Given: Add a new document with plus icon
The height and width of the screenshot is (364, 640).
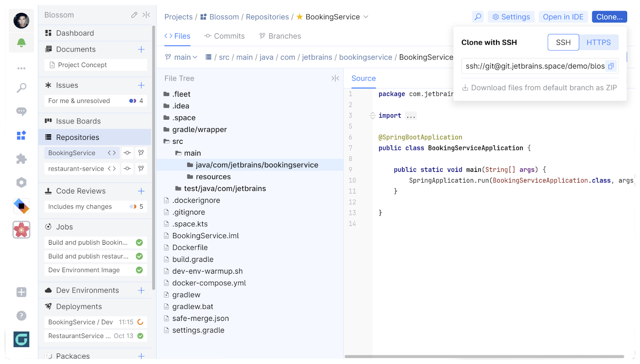Looking at the screenshot, I should coord(141,50).
